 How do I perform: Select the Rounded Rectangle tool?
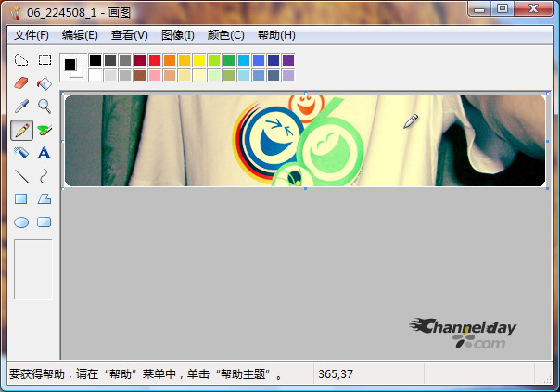(x=45, y=222)
